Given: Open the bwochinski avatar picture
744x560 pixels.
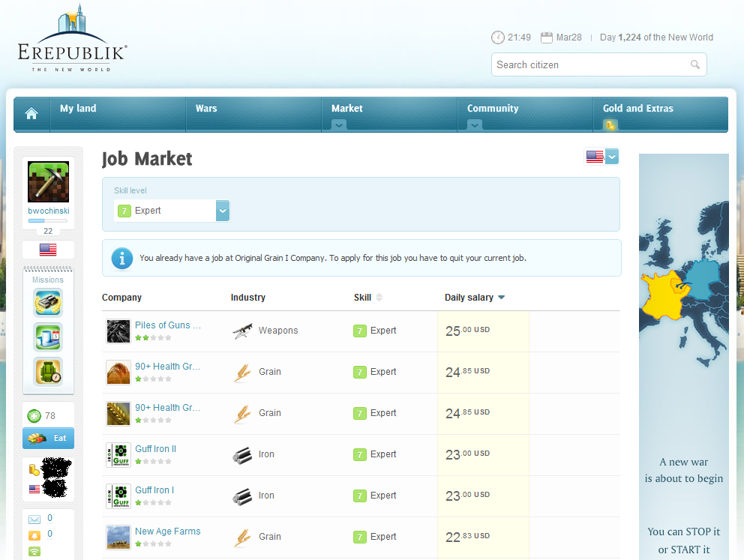Looking at the screenshot, I should click(x=49, y=181).
